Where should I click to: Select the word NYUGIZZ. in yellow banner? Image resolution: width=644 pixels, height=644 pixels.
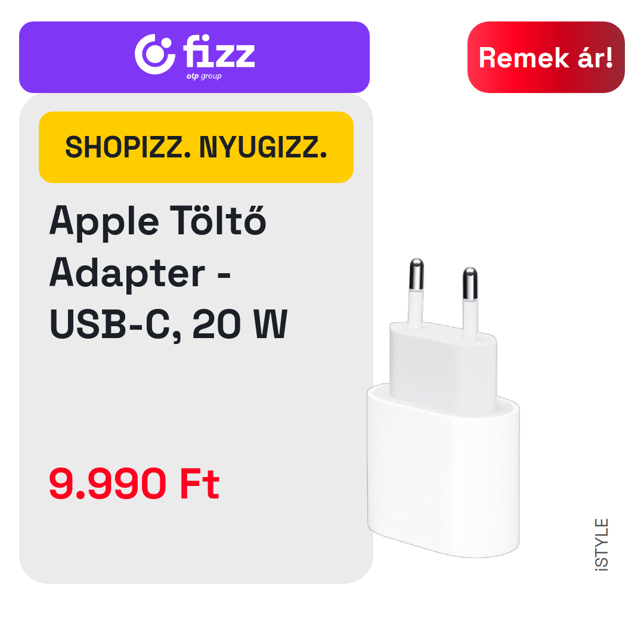pyautogui.click(x=264, y=147)
